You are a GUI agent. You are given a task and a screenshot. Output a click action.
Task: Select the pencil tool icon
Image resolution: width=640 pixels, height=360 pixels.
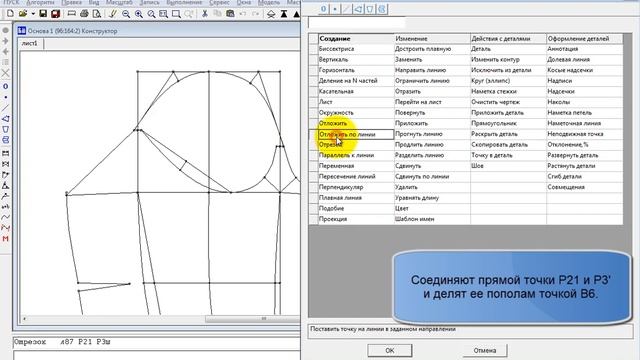click(113, 13)
